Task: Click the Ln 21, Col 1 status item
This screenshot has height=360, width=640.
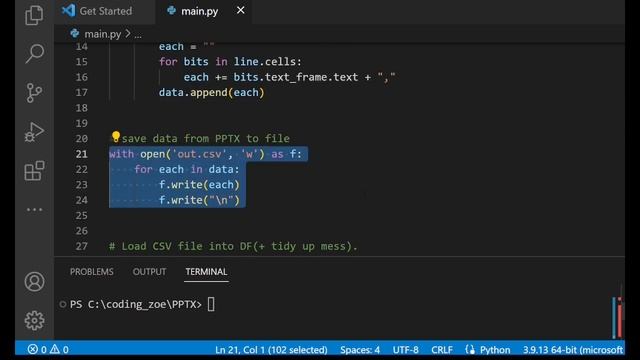Action: [271, 350]
